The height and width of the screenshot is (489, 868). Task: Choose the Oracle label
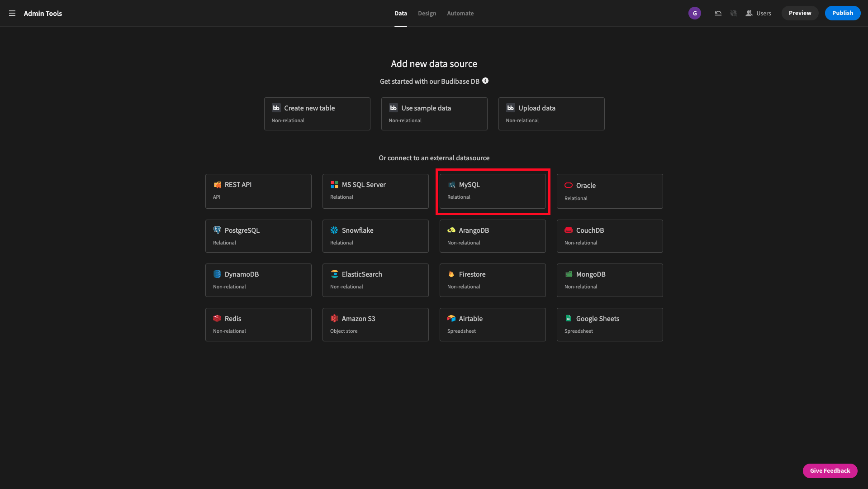pos(586,186)
